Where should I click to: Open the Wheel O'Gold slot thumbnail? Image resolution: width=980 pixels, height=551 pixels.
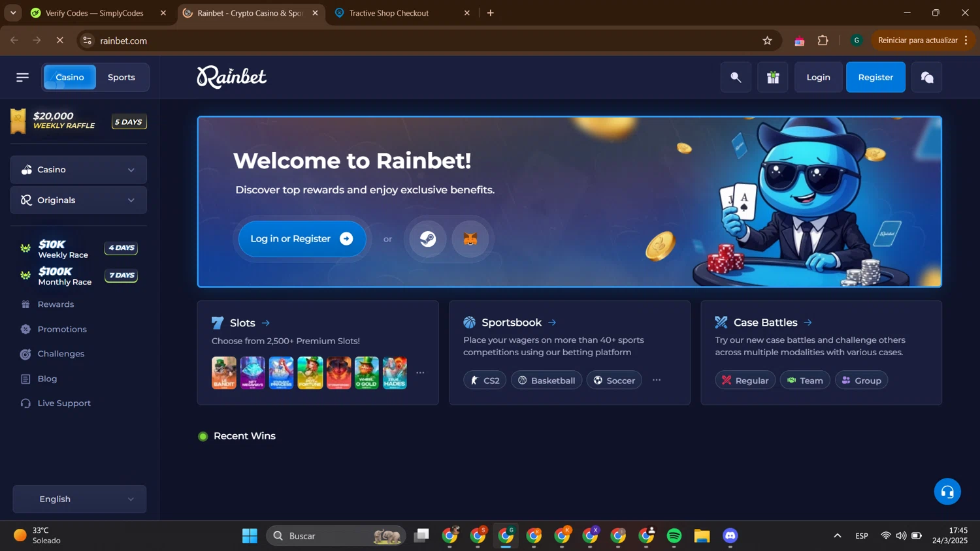coord(367,373)
